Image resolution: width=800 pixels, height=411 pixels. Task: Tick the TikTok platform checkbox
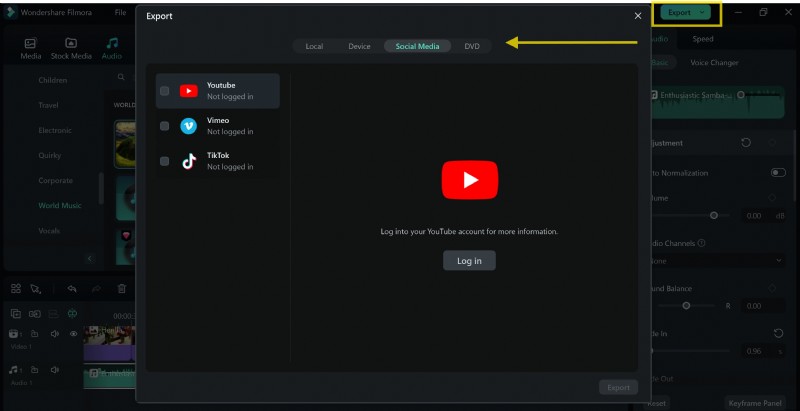165,161
